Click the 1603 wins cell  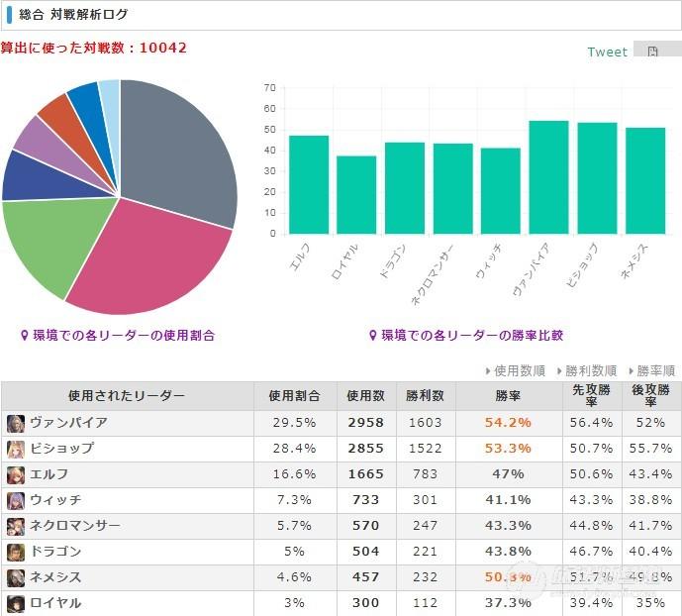coord(425,423)
